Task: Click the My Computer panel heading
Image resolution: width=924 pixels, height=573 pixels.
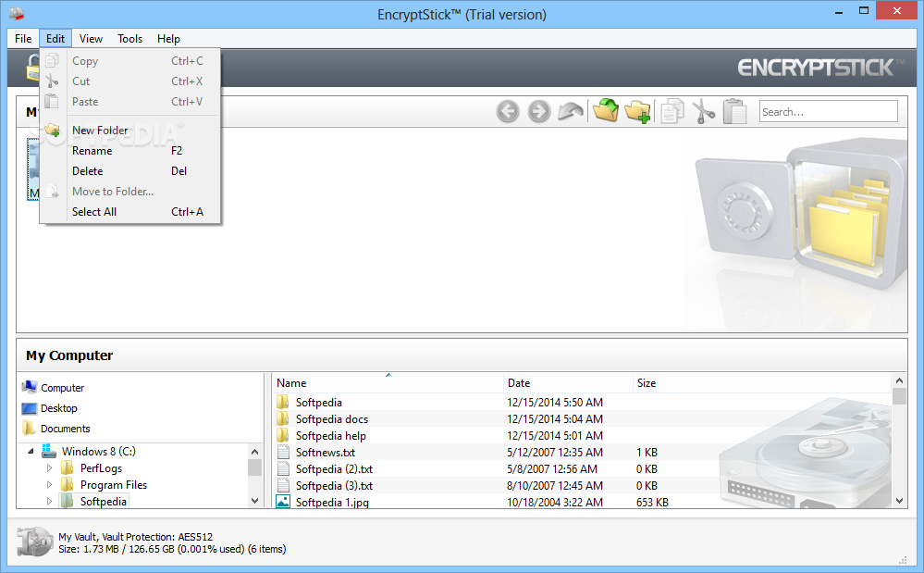Action: [x=69, y=355]
